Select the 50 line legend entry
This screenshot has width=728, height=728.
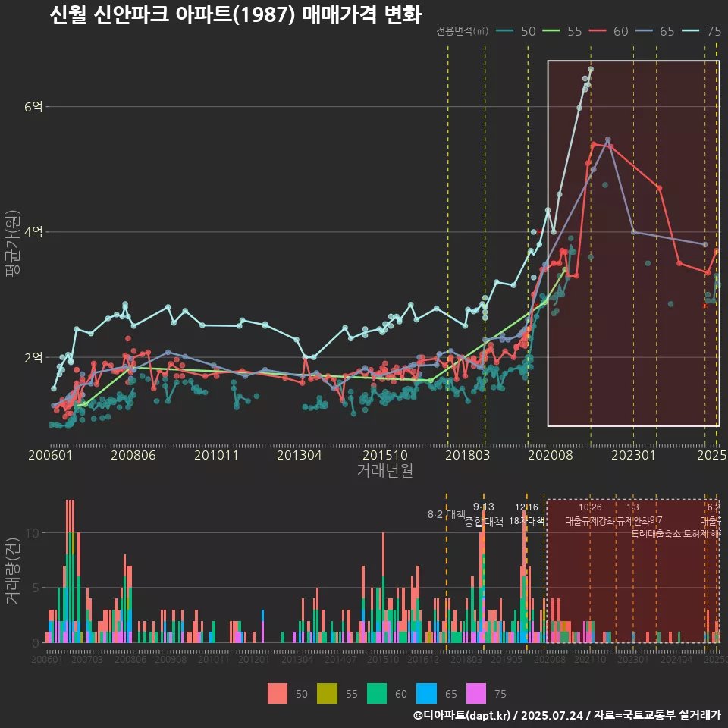[516, 31]
